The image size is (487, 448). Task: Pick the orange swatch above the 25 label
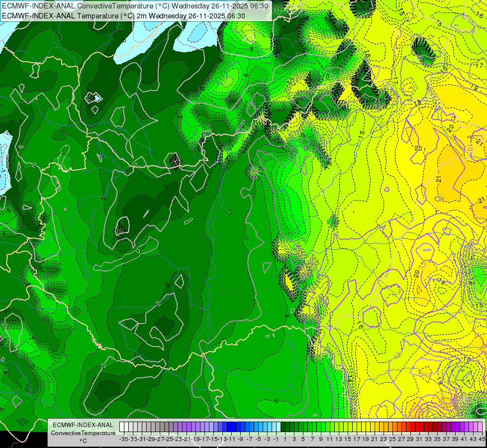tap(395, 427)
